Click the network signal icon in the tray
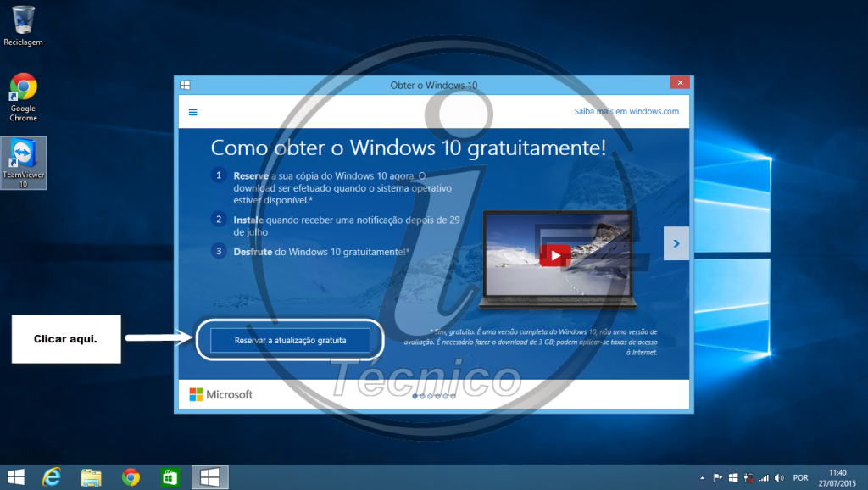Viewport: 868px width, 490px height. coord(765,476)
